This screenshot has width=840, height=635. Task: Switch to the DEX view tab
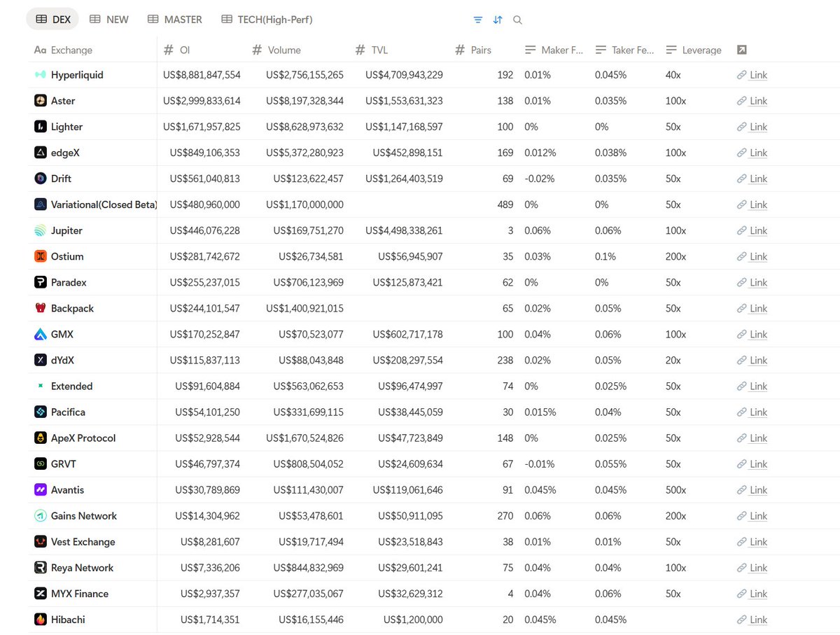tap(52, 20)
